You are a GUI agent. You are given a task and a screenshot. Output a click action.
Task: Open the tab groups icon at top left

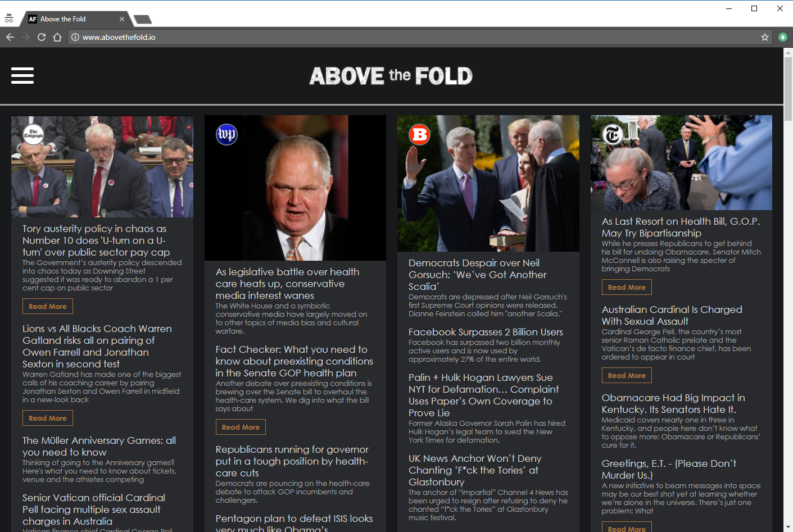click(9, 18)
